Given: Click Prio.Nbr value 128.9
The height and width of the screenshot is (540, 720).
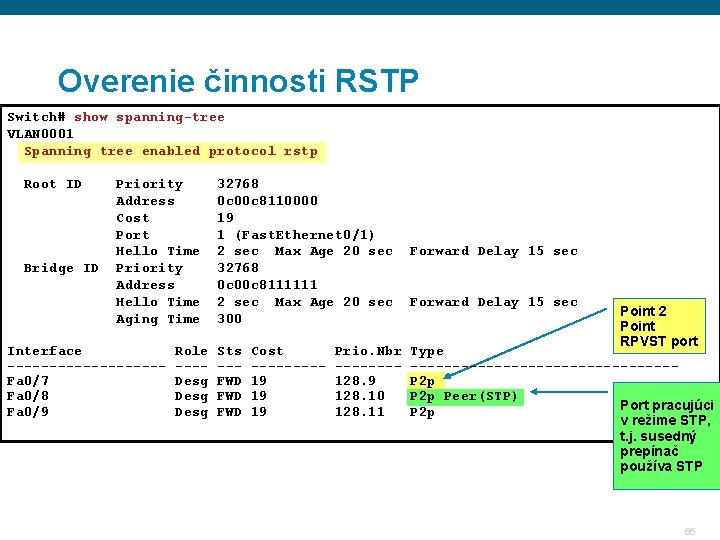Looking at the screenshot, I should click(355, 381).
